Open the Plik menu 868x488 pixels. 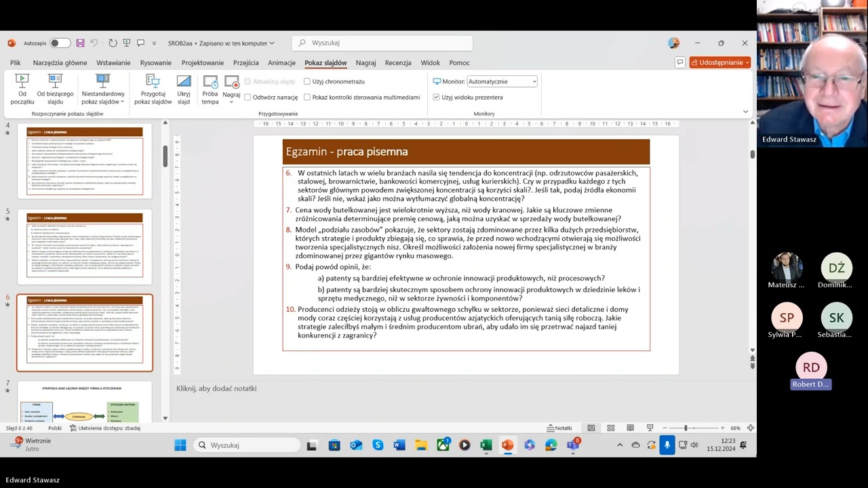[15, 63]
